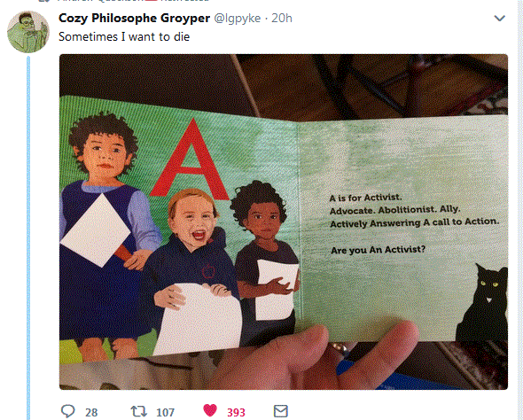Click the black cat in the photo
Viewport: 523px width, 420px height.
482,303
